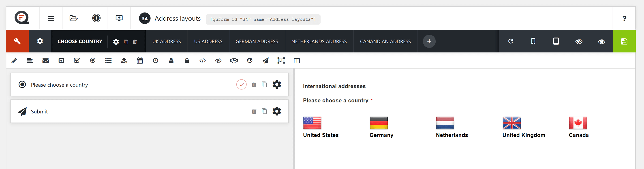Switch to US ADDRESS tab
The image size is (644, 169).
tap(208, 41)
